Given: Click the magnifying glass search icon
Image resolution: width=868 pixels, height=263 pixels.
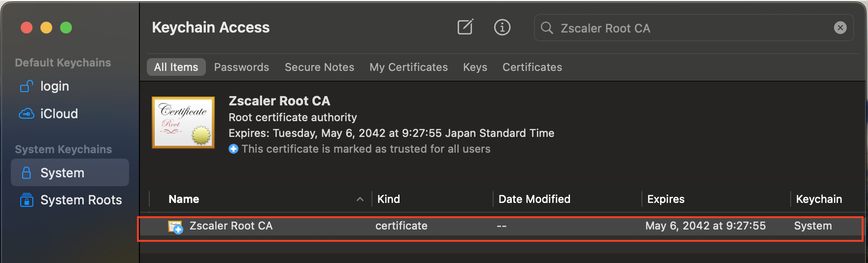Looking at the screenshot, I should point(547,28).
